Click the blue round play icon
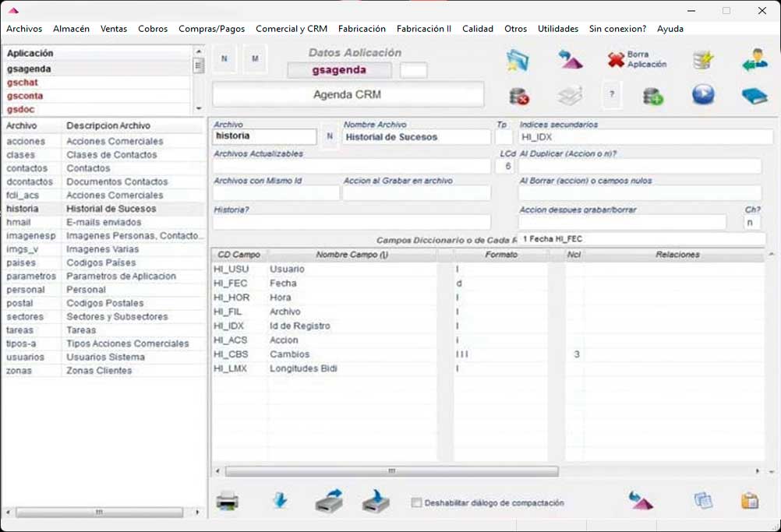Screen dimensions: 781x532 (x=703, y=94)
